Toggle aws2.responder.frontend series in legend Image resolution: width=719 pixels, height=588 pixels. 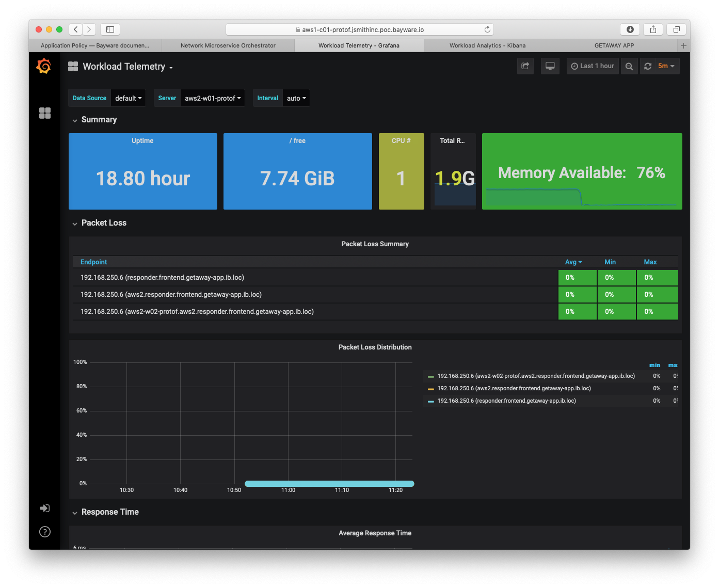point(514,389)
